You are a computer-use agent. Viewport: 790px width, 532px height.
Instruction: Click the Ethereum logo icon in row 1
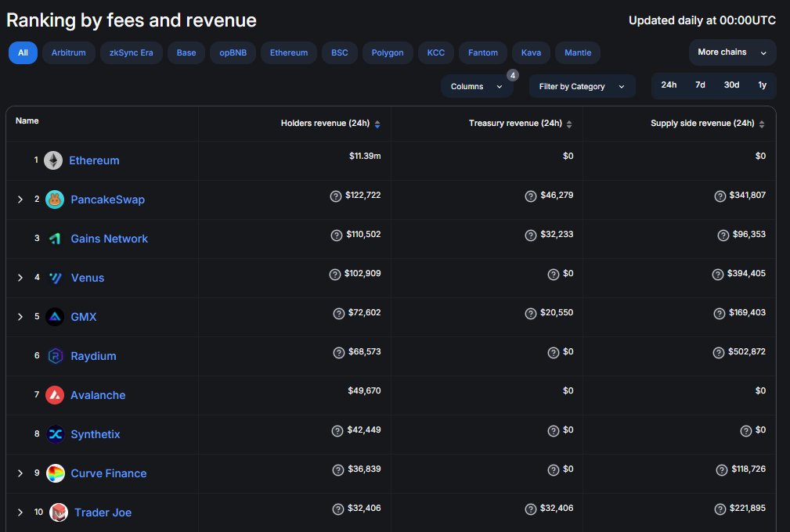(x=53, y=160)
